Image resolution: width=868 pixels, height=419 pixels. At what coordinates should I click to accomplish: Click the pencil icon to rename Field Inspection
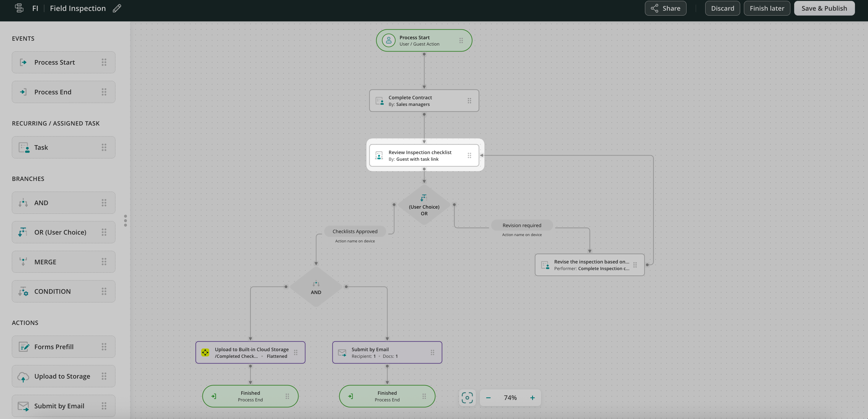[117, 8]
